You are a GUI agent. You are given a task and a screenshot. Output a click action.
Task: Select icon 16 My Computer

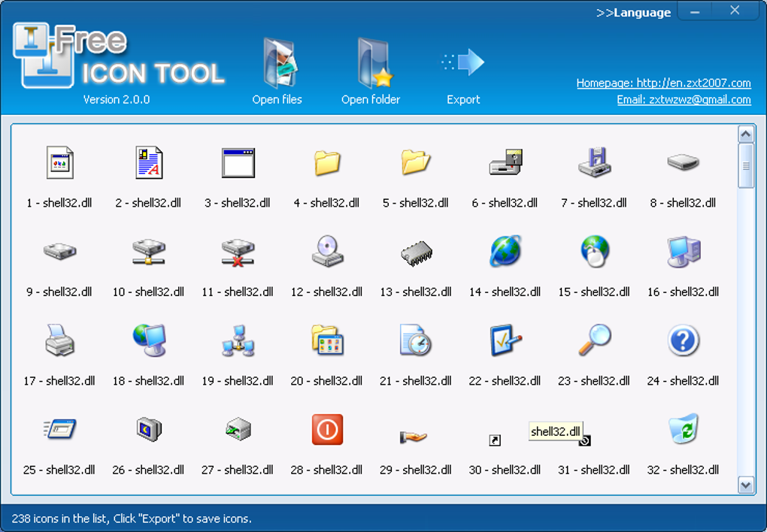pyautogui.click(x=684, y=252)
